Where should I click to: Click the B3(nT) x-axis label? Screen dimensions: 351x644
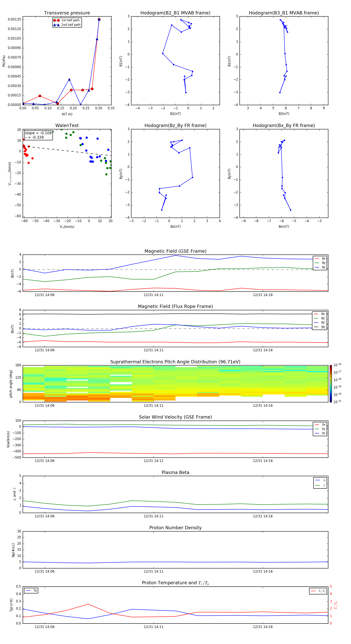point(284,114)
